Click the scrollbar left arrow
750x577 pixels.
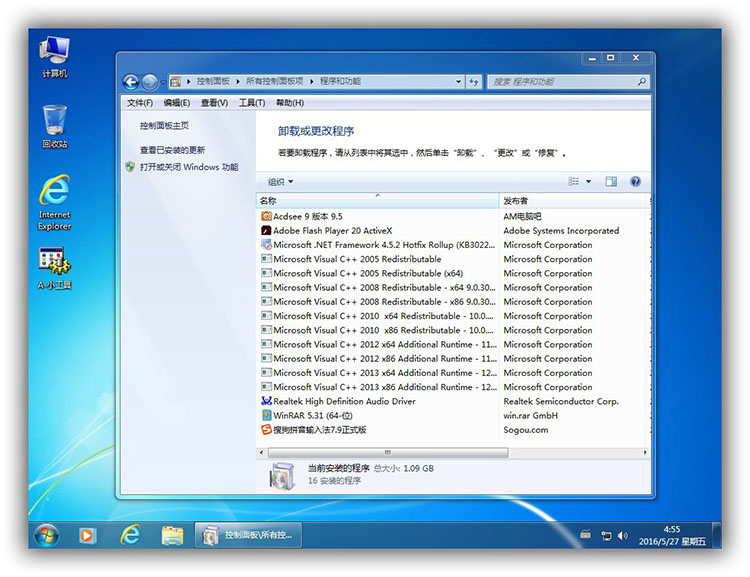pyautogui.click(x=261, y=453)
